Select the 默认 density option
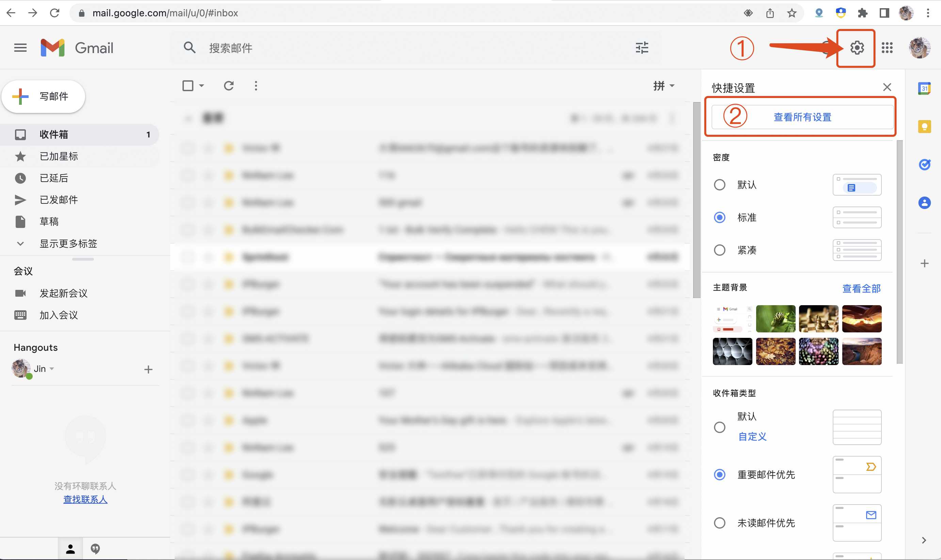 [x=720, y=184]
